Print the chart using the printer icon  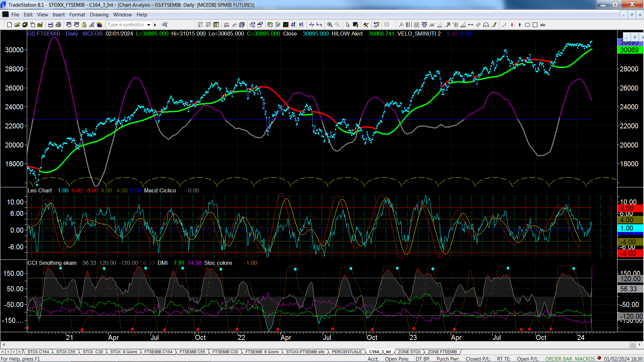[58, 24]
